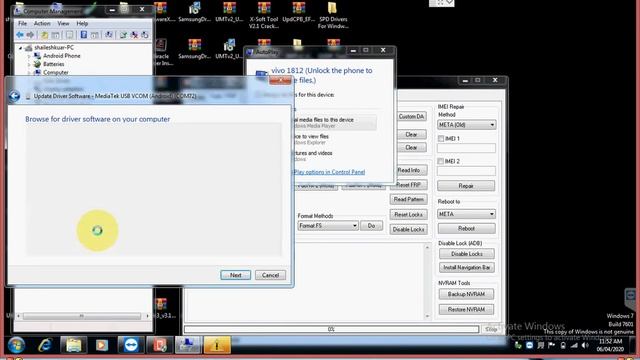Viewport: 640px width, 360px height.
Task: Click the log area vertical scrollbar
Action: 427,281
